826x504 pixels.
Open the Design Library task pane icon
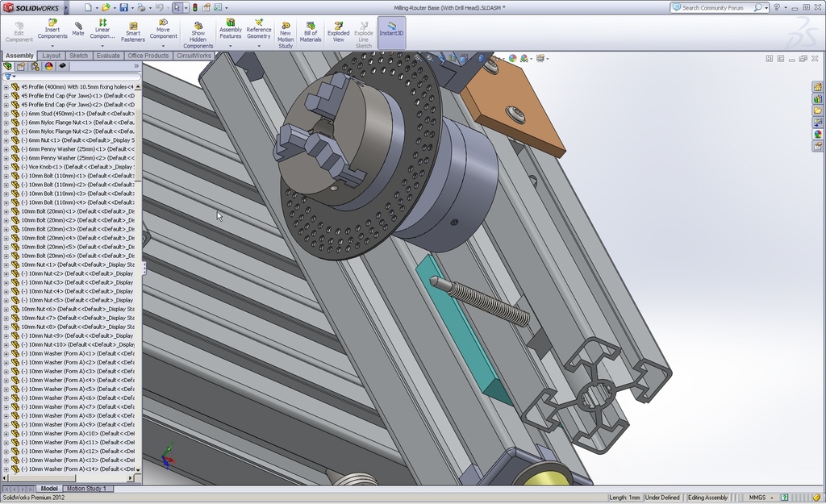[818, 98]
